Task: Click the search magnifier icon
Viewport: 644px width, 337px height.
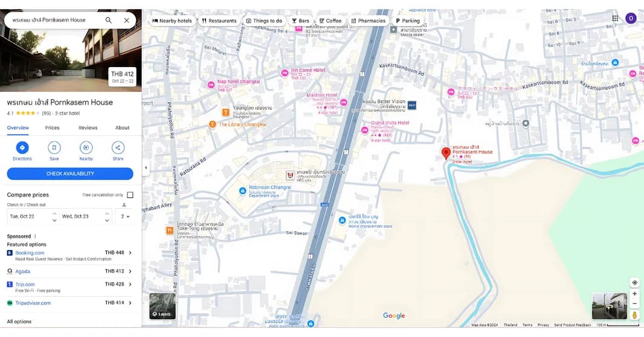Action: (x=108, y=20)
